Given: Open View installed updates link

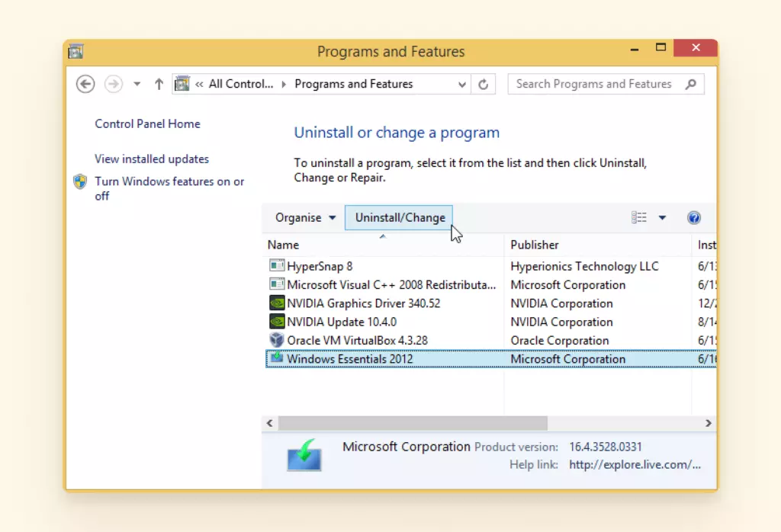Looking at the screenshot, I should [x=152, y=159].
